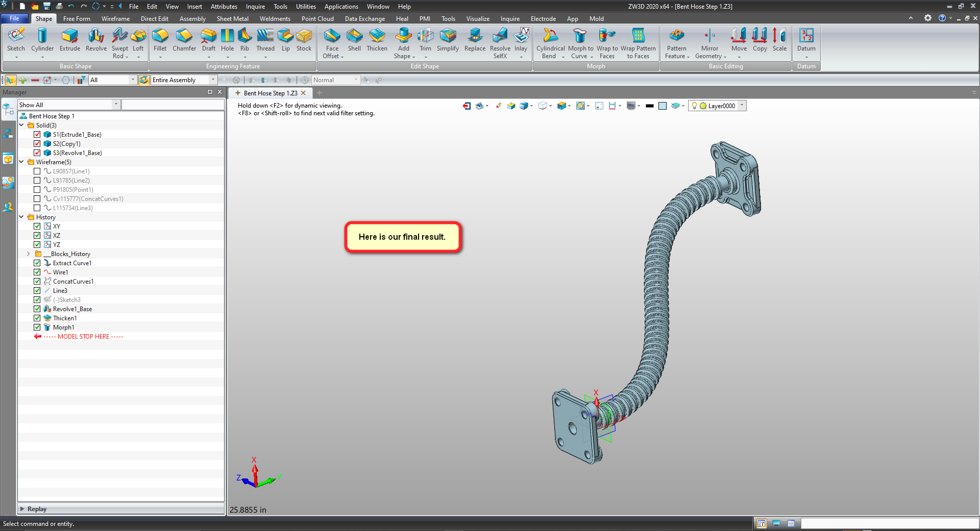Toggle the Morph1 history checkbox
The height and width of the screenshot is (531, 980).
click(37, 327)
